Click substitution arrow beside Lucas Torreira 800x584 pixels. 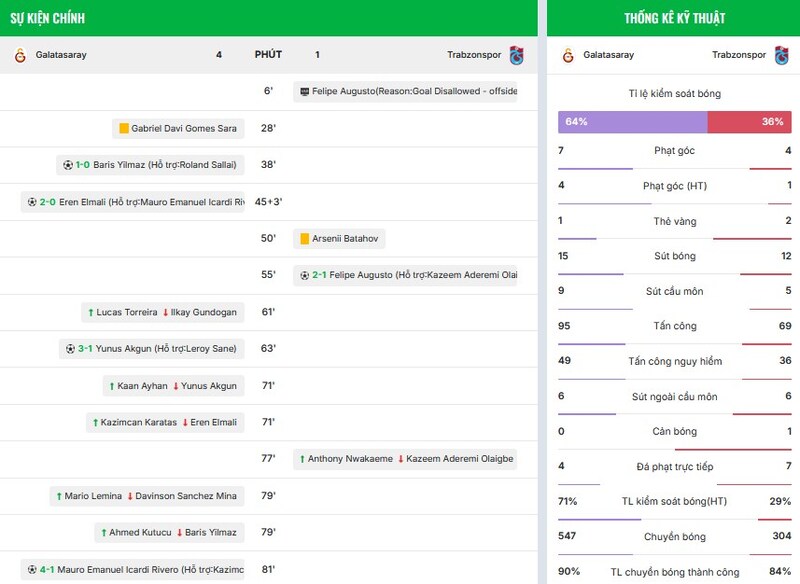point(91,312)
